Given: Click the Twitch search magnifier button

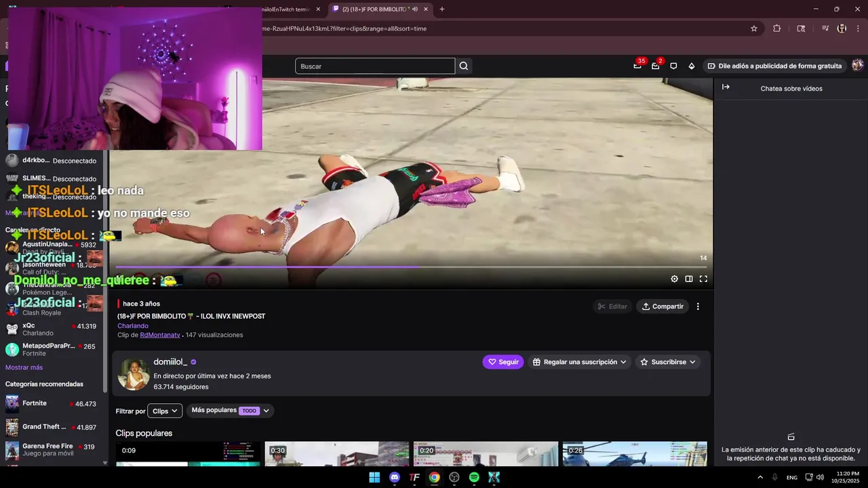Looking at the screenshot, I should click(x=464, y=66).
